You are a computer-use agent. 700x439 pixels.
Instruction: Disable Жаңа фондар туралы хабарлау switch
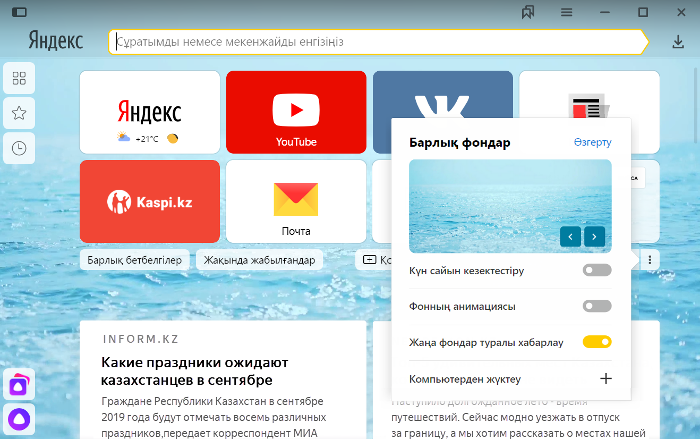[x=597, y=342]
